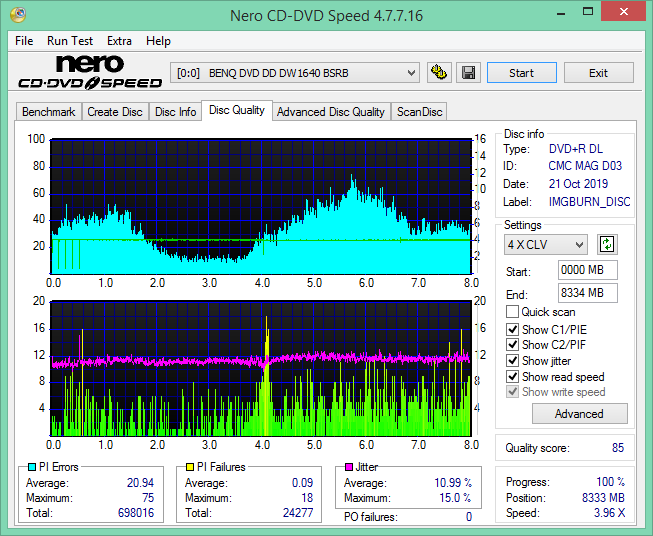Click the Jitter average 10.99 % value
The height and width of the screenshot is (536, 653).
point(453,483)
